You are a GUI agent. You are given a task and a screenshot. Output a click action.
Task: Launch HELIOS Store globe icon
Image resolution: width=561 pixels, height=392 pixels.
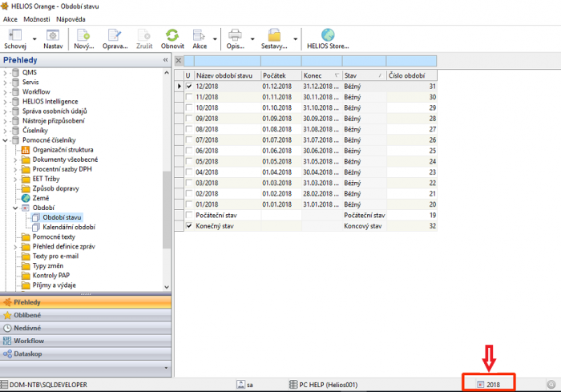[x=327, y=35]
